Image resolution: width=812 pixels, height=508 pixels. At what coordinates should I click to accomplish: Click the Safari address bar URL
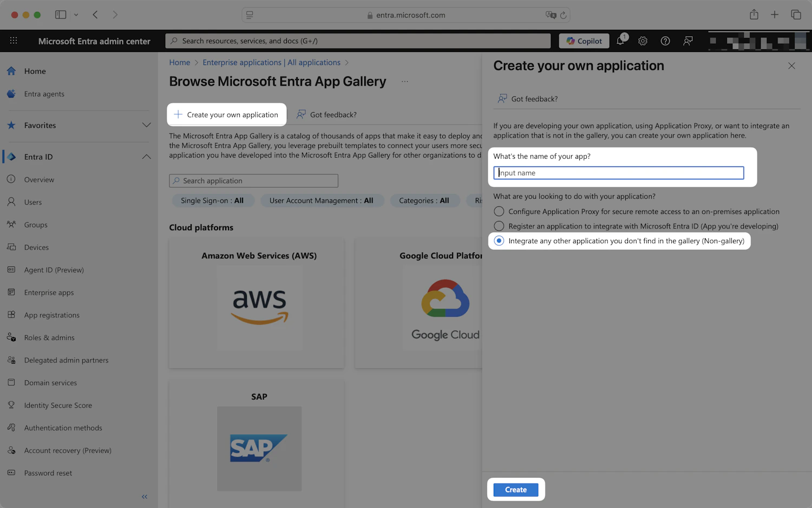(410, 15)
